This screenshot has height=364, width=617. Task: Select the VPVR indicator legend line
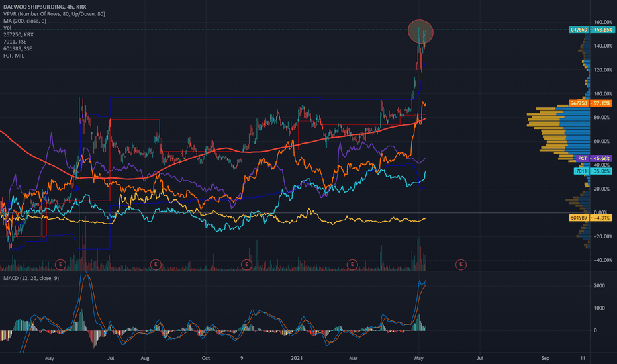(54, 14)
